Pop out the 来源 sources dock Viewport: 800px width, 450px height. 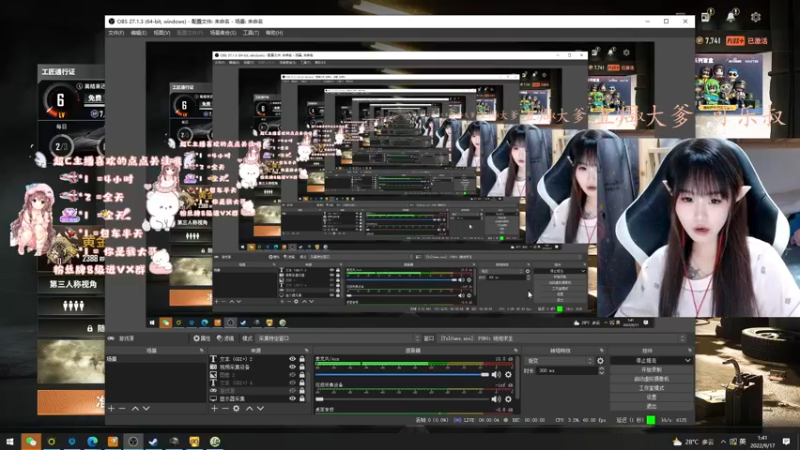tap(306, 351)
